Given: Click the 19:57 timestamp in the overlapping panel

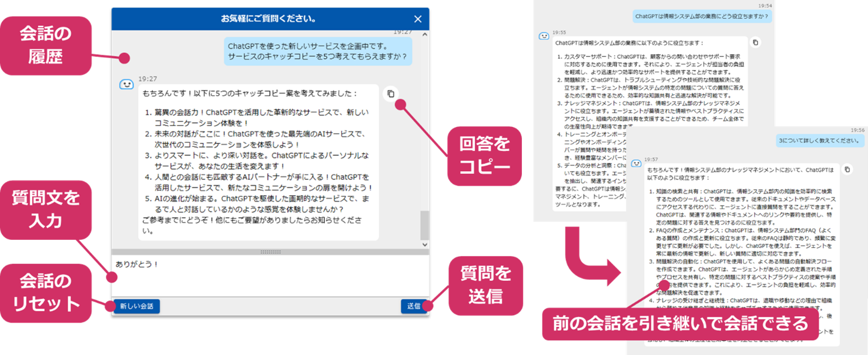Looking at the screenshot, I should [x=651, y=159].
